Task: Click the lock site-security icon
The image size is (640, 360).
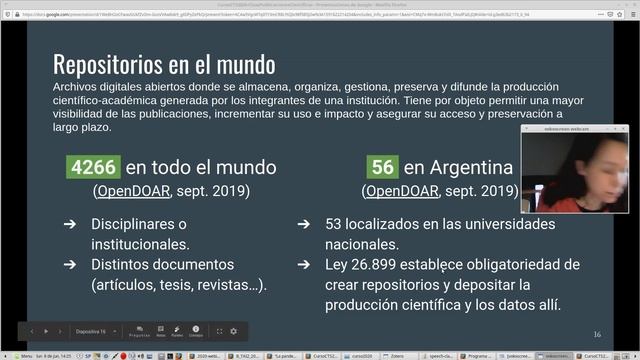Action: point(17,14)
